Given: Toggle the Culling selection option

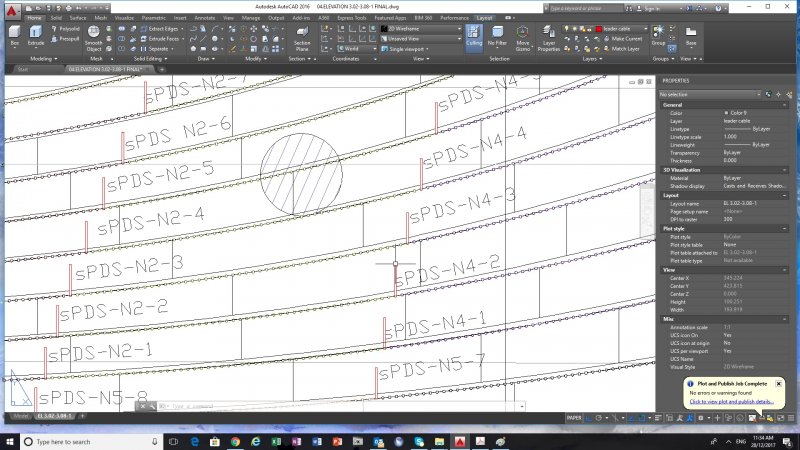Looking at the screenshot, I should 473,38.
